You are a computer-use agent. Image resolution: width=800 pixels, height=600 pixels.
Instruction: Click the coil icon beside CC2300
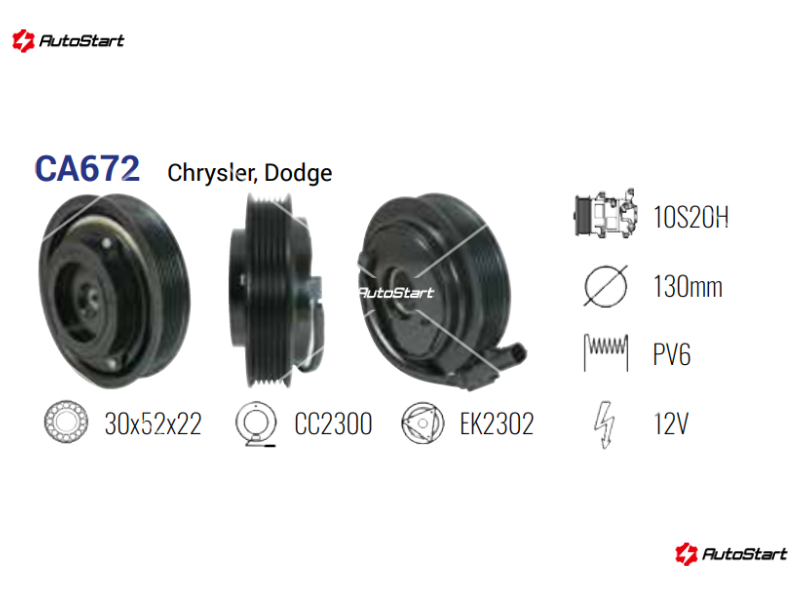pos(256,424)
